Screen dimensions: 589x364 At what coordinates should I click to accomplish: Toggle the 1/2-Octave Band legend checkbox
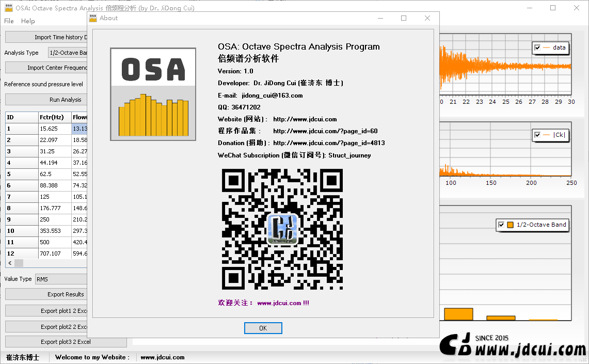501,225
